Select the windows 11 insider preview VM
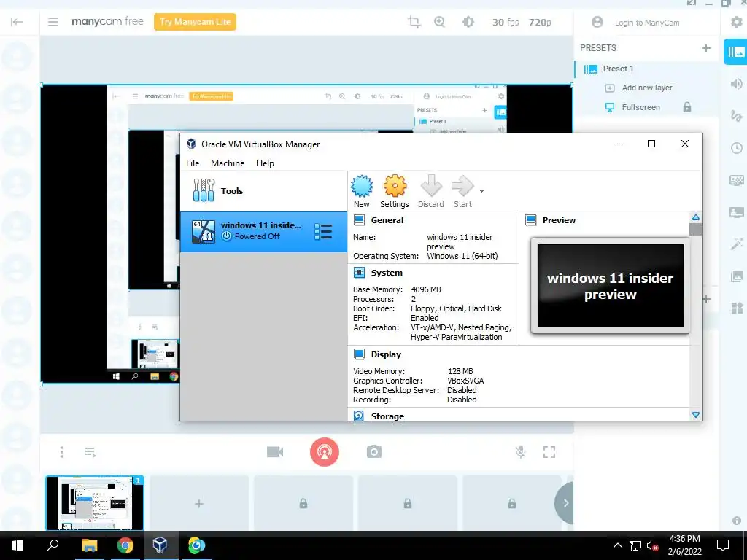747x560 pixels. click(x=263, y=231)
